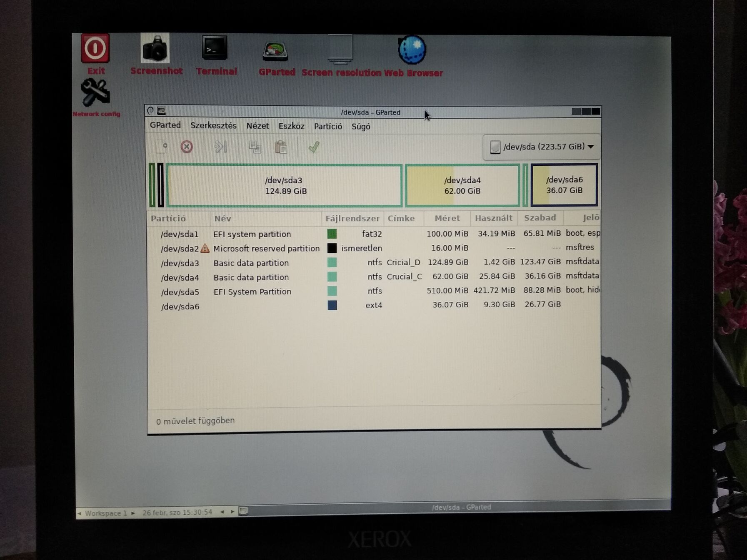The width and height of the screenshot is (747, 560).
Task: Launch the GParted desktop icon
Action: coord(275,52)
